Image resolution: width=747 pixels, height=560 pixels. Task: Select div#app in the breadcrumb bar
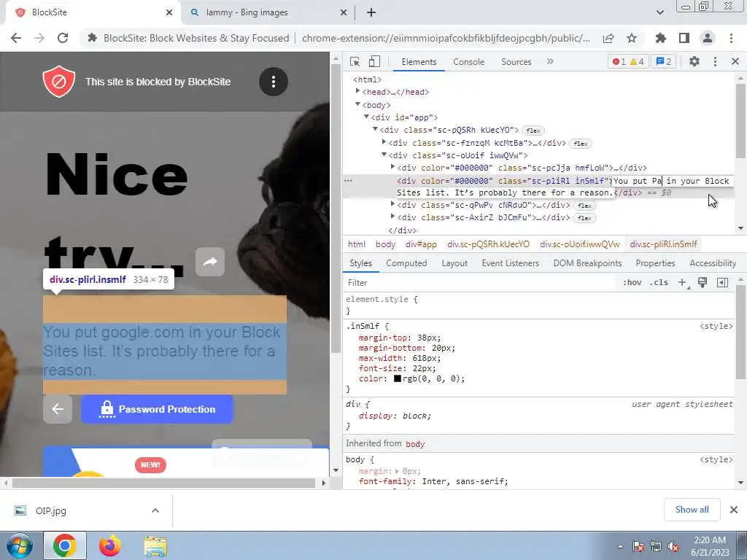click(x=421, y=244)
